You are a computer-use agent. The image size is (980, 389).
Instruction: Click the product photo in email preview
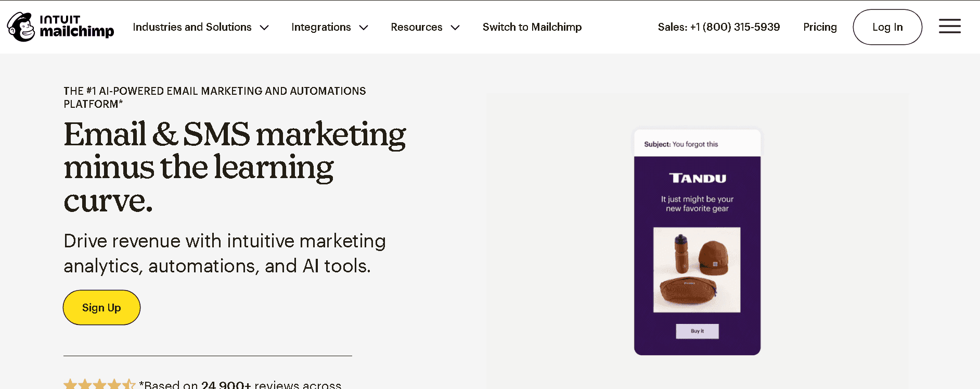697,270
